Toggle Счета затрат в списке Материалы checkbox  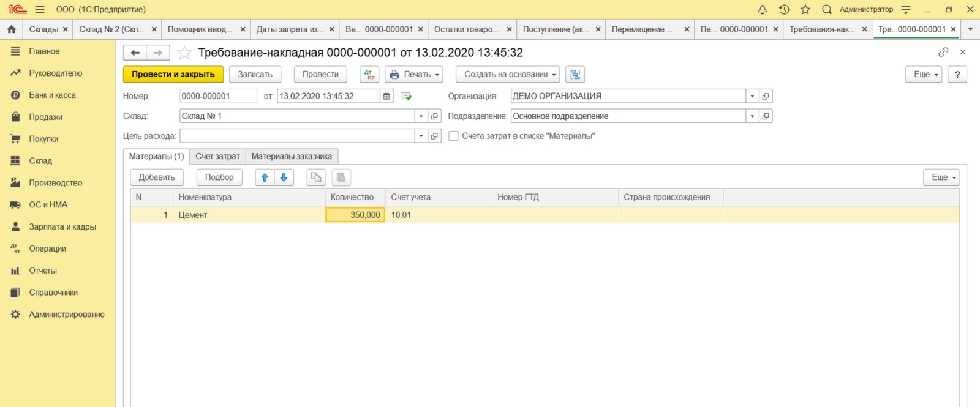453,136
